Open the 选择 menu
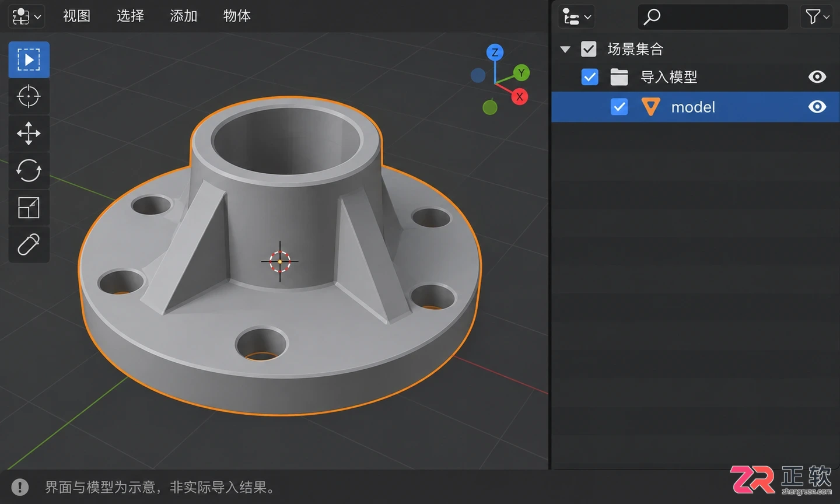840x504 pixels. click(x=130, y=16)
